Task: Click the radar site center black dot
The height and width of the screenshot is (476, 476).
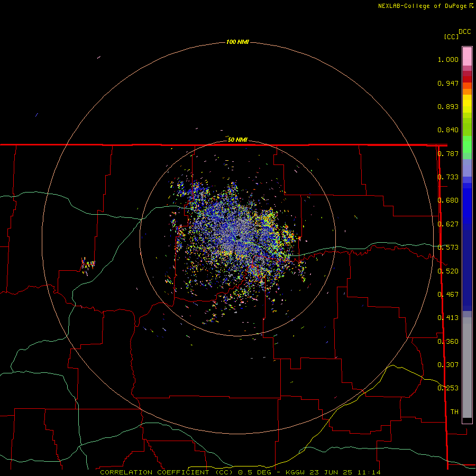Action: [238, 237]
